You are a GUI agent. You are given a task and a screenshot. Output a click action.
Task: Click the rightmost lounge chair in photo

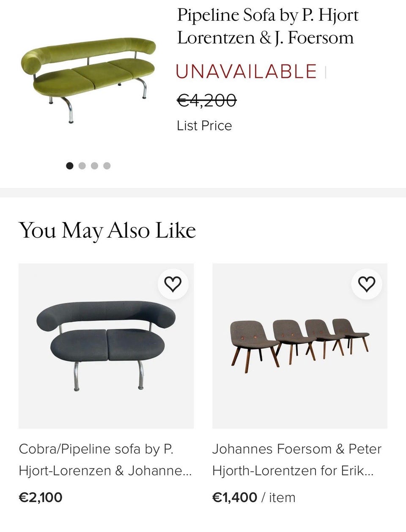pos(350,332)
